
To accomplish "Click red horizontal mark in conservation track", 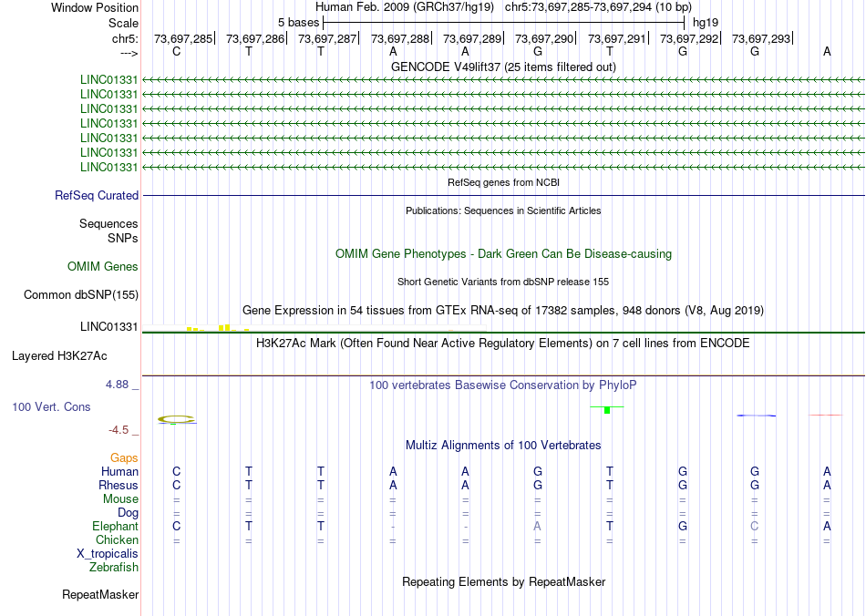I will point(826,415).
